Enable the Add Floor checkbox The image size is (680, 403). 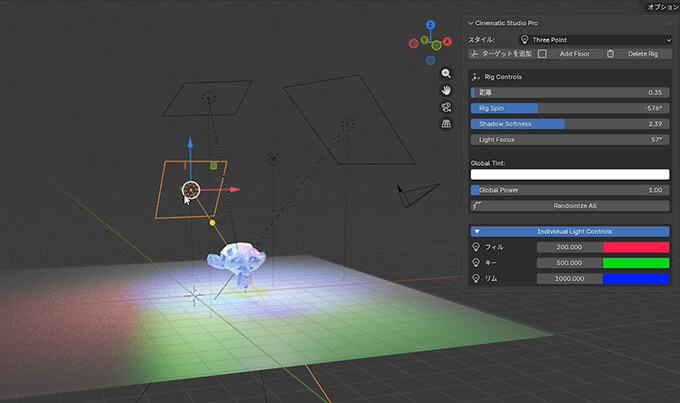(x=542, y=54)
